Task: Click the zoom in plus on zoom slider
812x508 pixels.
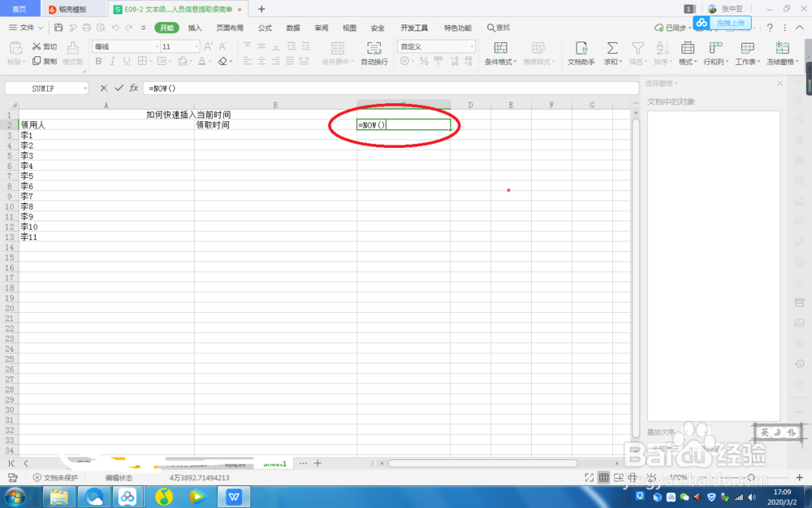Action: coord(800,477)
